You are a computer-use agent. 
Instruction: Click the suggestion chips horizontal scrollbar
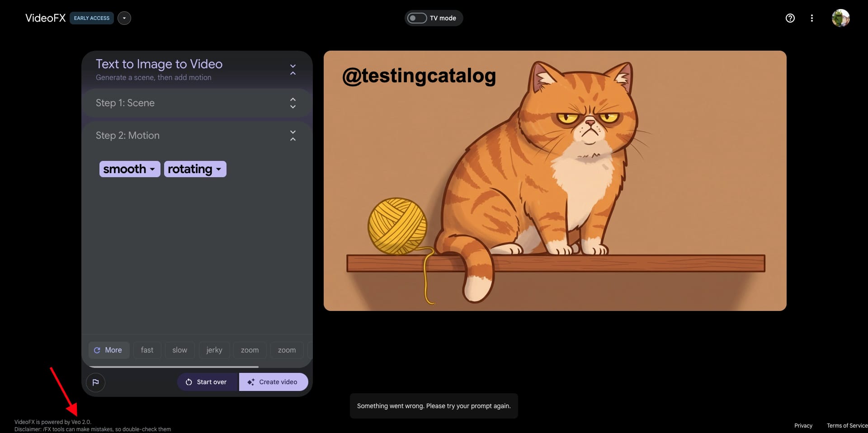point(174,367)
